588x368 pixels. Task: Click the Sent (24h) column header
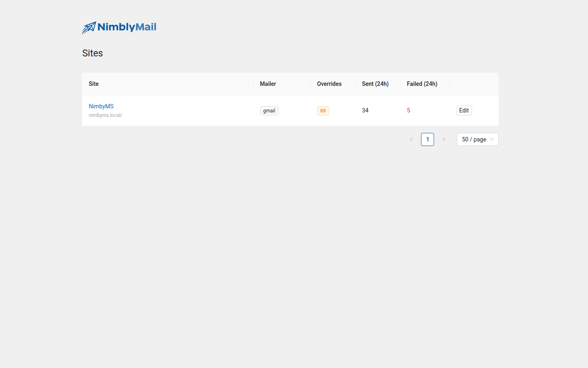pyautogui.click(x=375, y=84)
